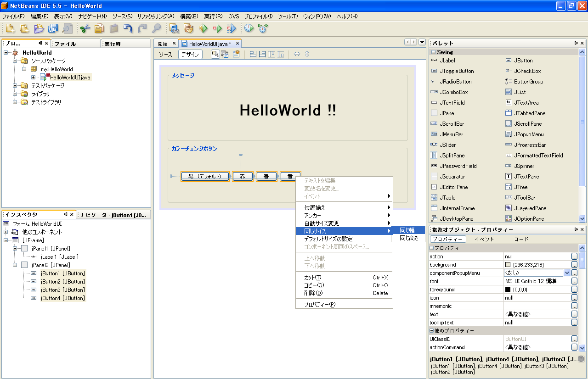Collapse the jPanel2 node in inspector

pos(15,265)
